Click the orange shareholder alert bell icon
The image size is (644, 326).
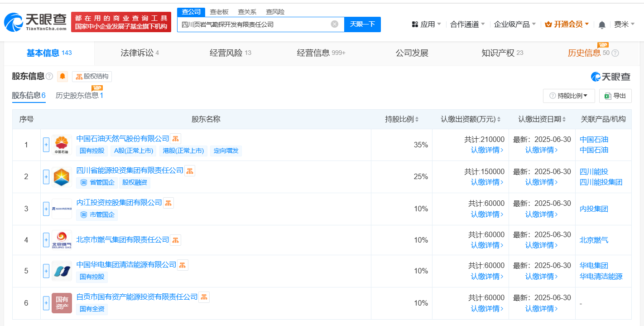click(62, 77)
